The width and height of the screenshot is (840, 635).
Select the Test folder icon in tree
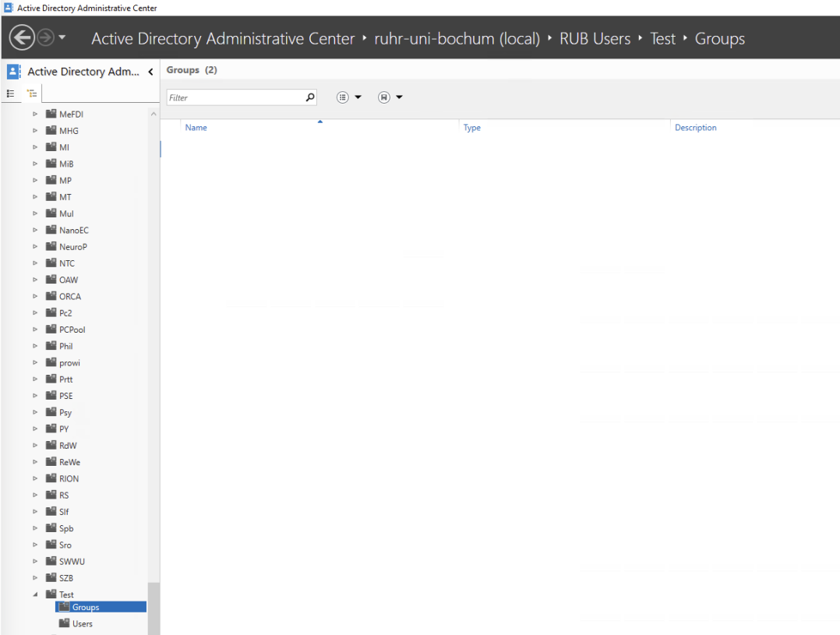[x=51, y=594]
